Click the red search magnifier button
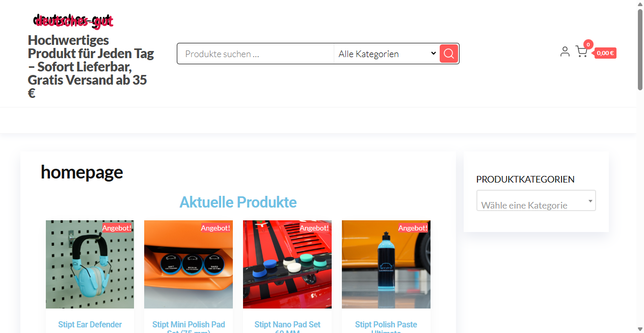This screenshot has height=333, width=644. 449,54
